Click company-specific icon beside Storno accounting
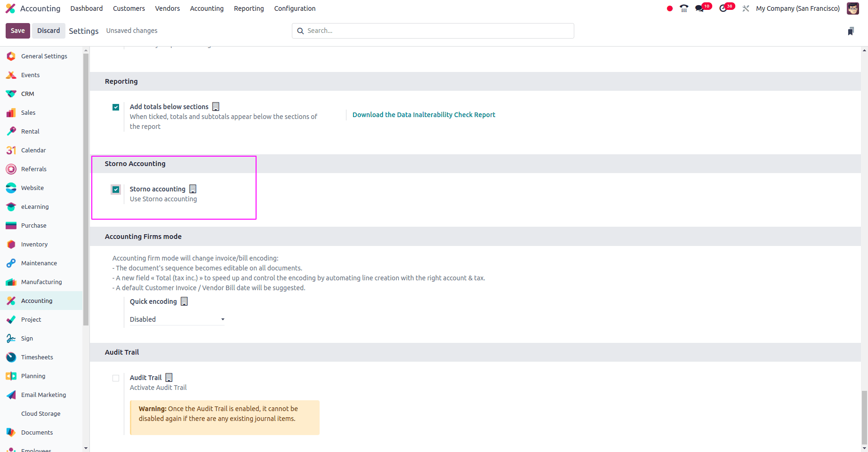This screenshot has width=868, height=452. pos(193,189)
